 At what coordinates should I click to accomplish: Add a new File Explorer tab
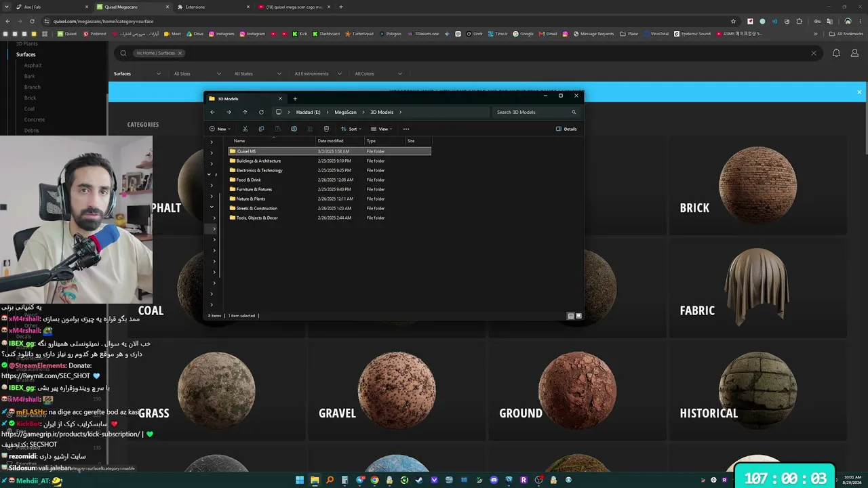pos(295,99)
